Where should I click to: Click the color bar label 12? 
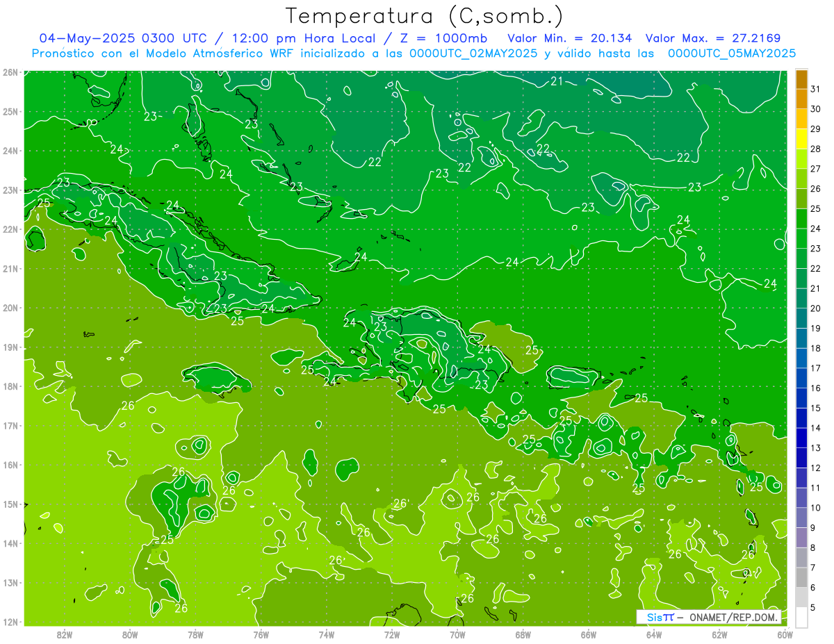815,468
